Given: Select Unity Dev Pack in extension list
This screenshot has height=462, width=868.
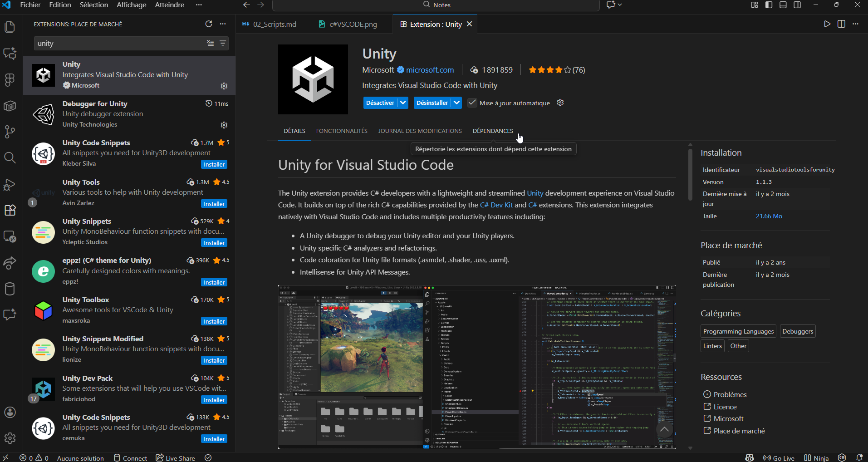Looking at the screenshot, I should pos(129,389).
